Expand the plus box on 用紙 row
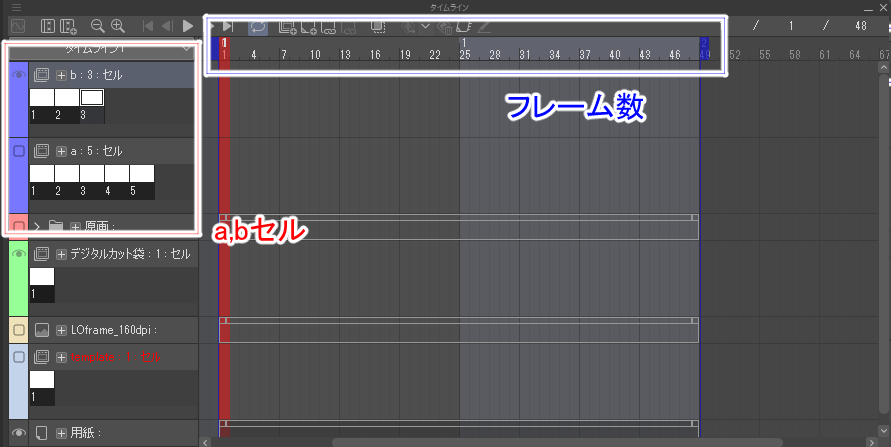 tap(61, 433)
